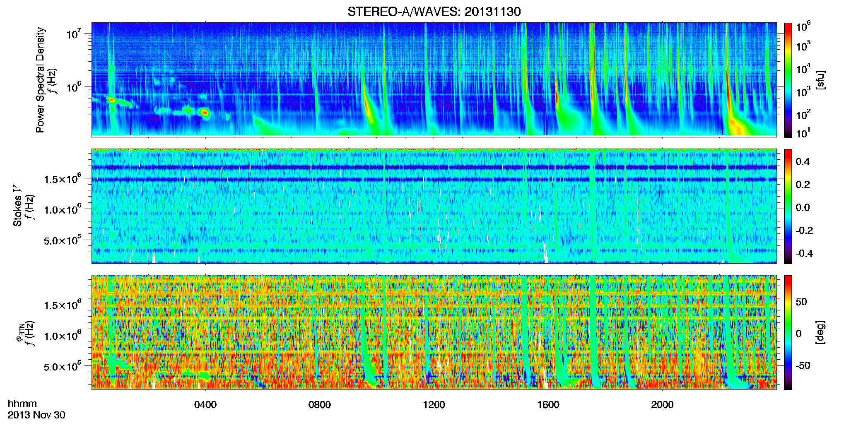The width and height of the screenshot is (868, 447).
Task: Click the hhmm axis unit label
Action: [22, 404]
